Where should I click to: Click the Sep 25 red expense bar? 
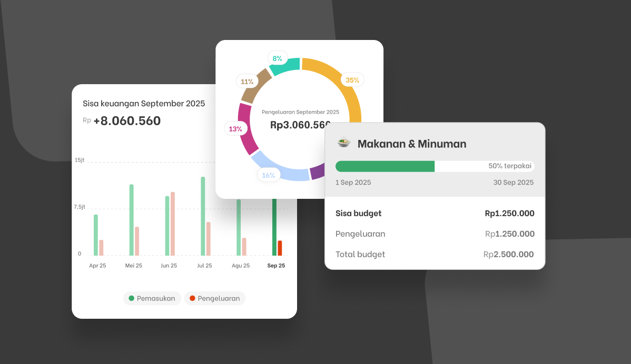(x=280, y=248)
